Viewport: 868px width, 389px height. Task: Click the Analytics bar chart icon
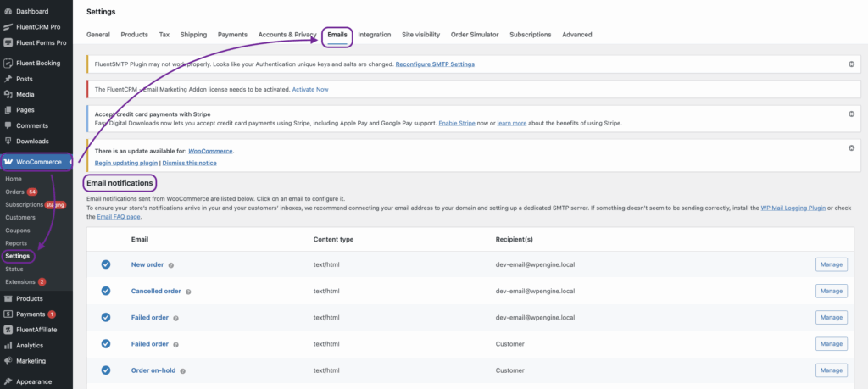pos(8,346)
